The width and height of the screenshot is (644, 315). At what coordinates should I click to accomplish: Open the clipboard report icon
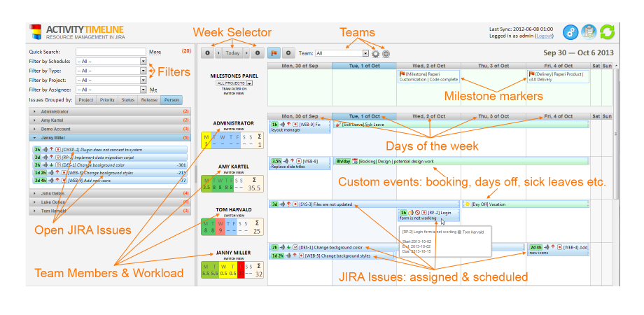coord(589,31)
